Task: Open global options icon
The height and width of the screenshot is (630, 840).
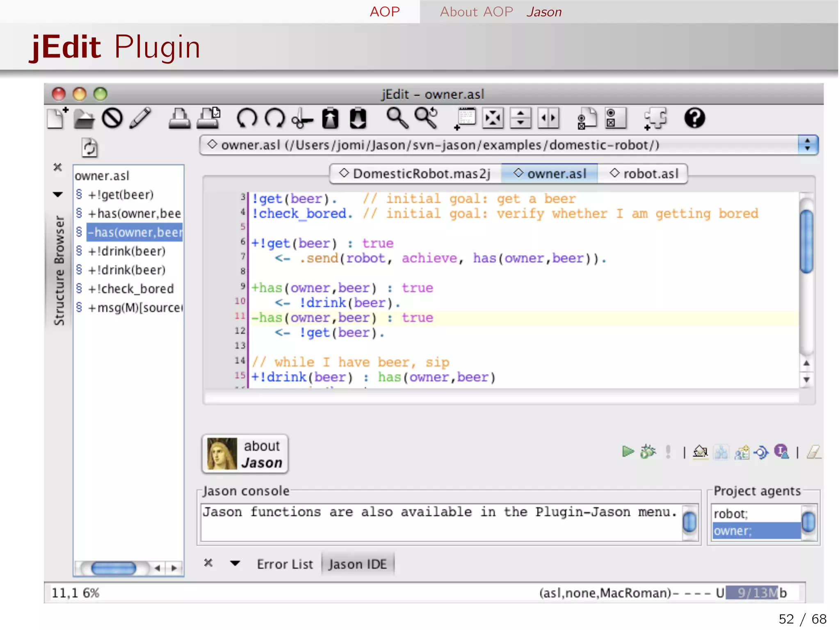Action: click(616, 119)
